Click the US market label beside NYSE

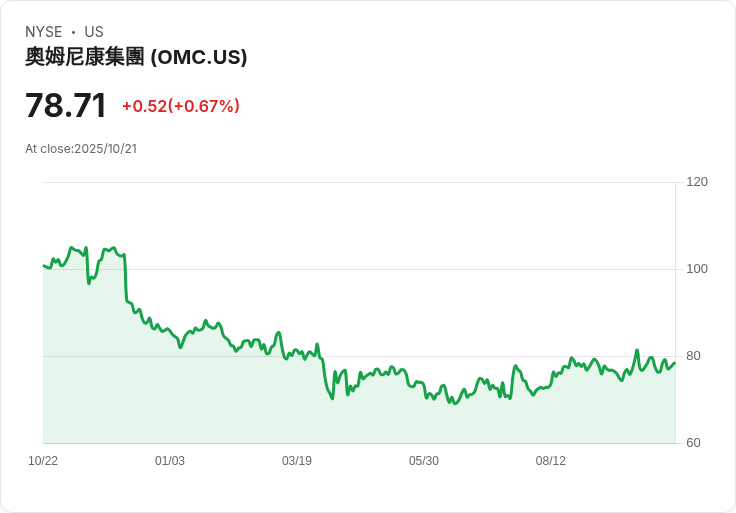tap(94, 32)
